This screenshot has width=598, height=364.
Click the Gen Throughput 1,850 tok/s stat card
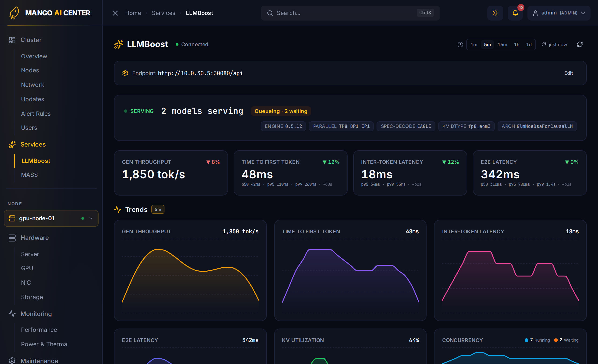click(x=171, y=173)
